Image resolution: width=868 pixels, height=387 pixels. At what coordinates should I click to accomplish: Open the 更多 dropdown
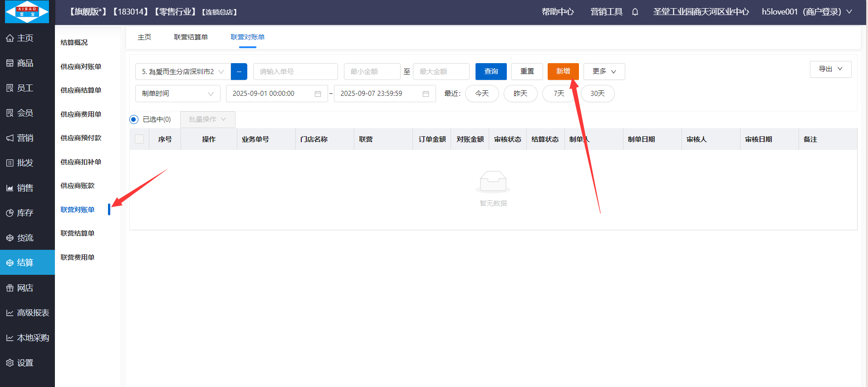click(x=604, y=71)
